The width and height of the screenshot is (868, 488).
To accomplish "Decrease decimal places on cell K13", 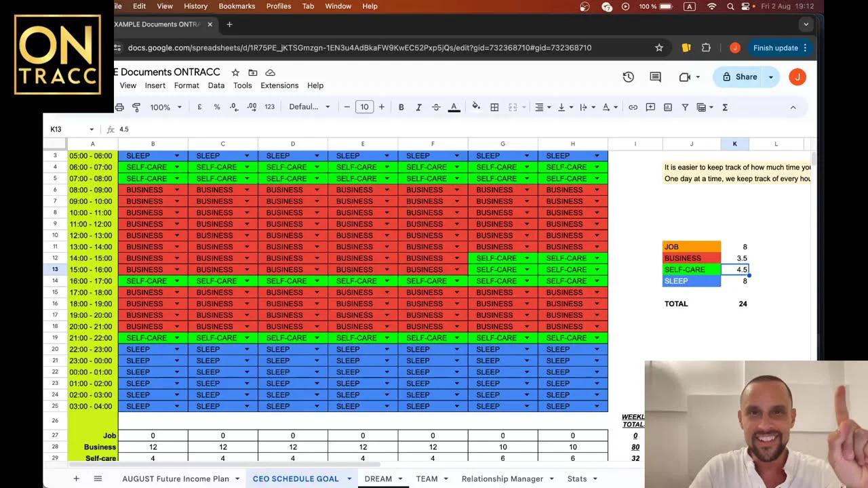I will click(x=233, y=106).
